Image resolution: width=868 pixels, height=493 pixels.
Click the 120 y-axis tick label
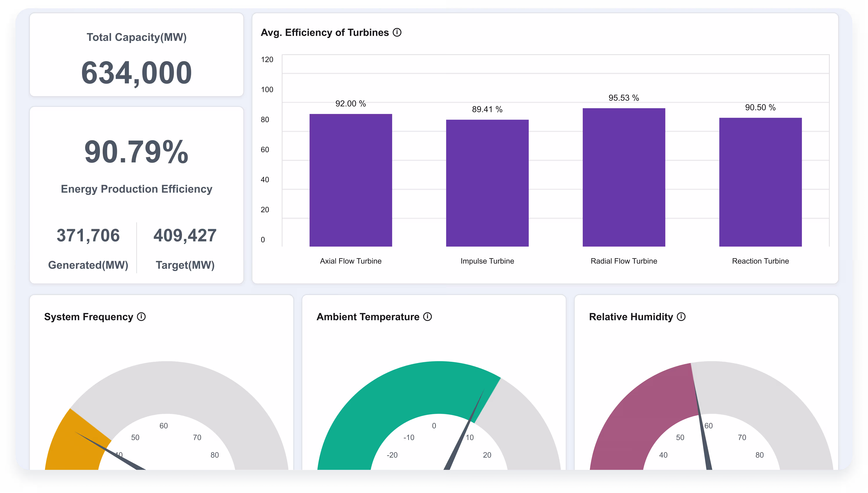tap(267, 60)
